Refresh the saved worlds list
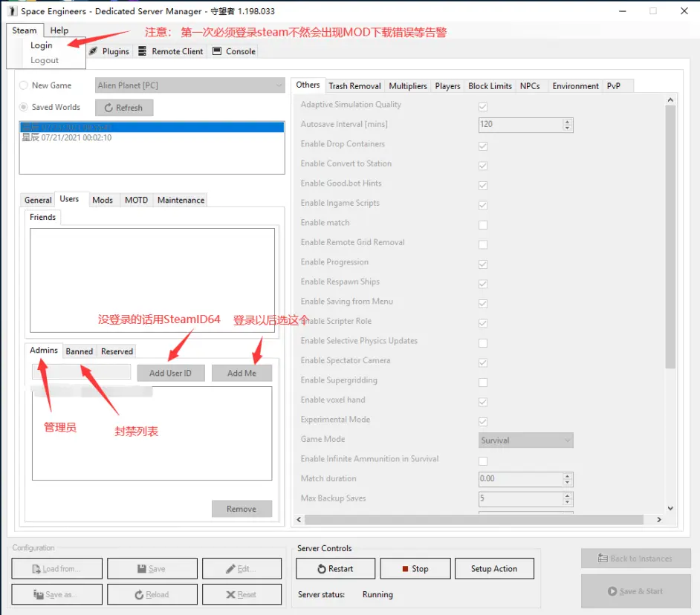The width and height of the screenshot is (700, 615). click(x=123, y=108)
